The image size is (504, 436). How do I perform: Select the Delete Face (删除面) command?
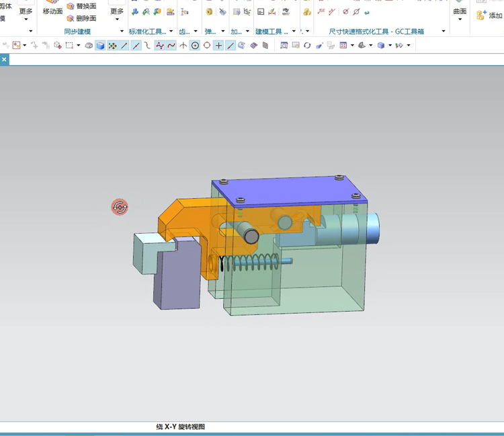click(x=81, y=18)
